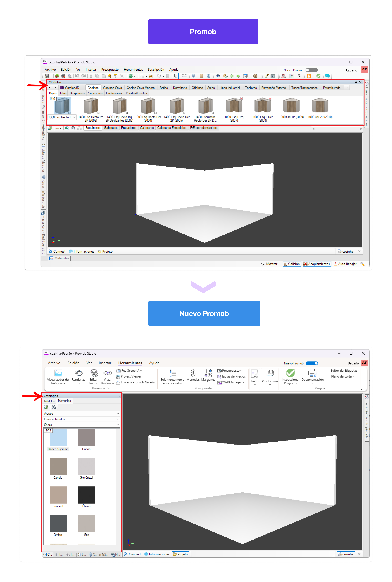Viewport: 392px width, 582px height.
Task: Show more catalog tabs with right chevron after Entamburado
Action: [347, 88]
